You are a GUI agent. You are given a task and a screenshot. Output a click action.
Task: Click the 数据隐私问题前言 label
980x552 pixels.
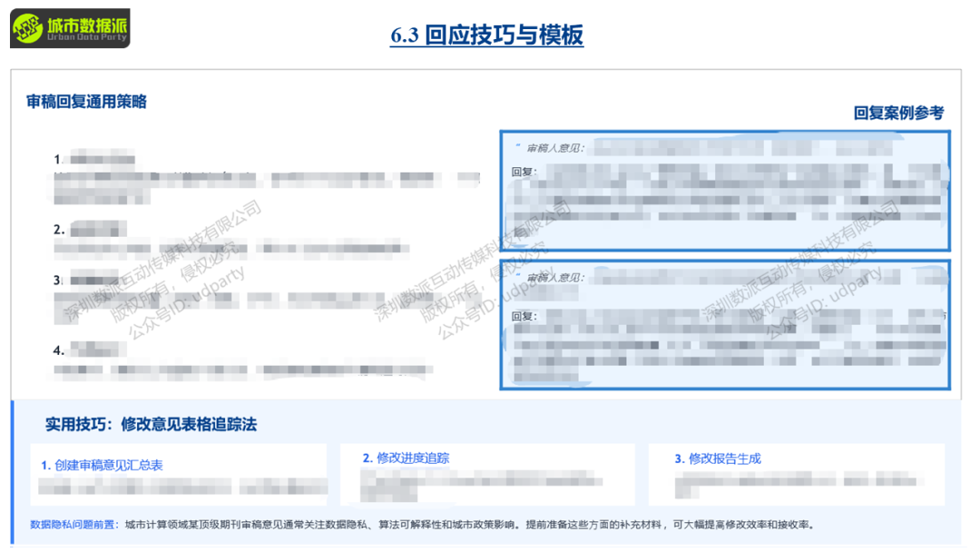[73, 525]
